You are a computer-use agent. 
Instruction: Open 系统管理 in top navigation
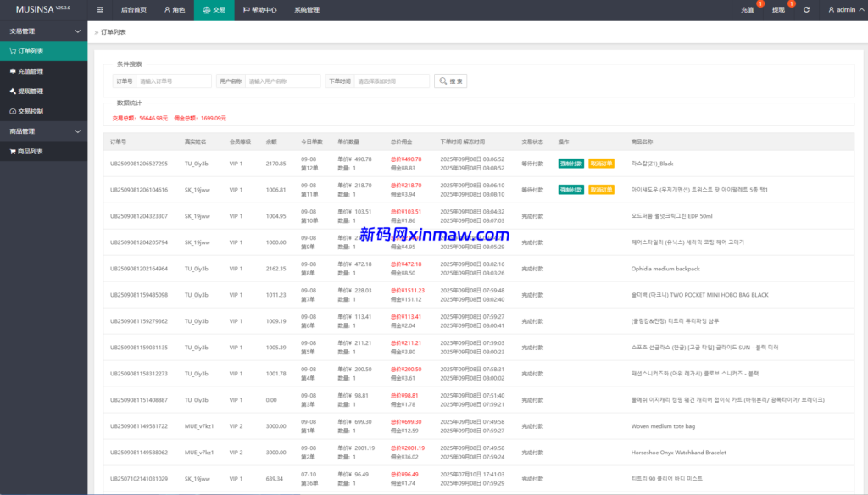[307, 10]
